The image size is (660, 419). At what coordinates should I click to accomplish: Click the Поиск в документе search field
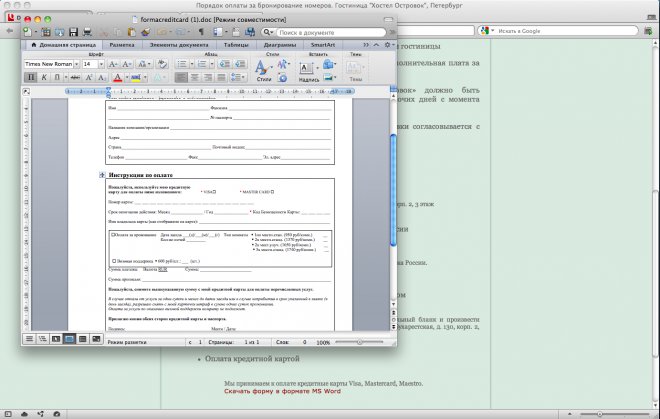(x=331, y=32)
